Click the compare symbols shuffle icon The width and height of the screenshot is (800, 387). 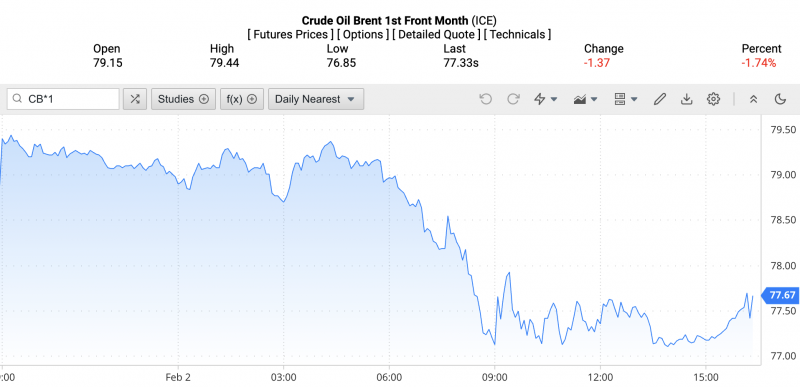135,99
